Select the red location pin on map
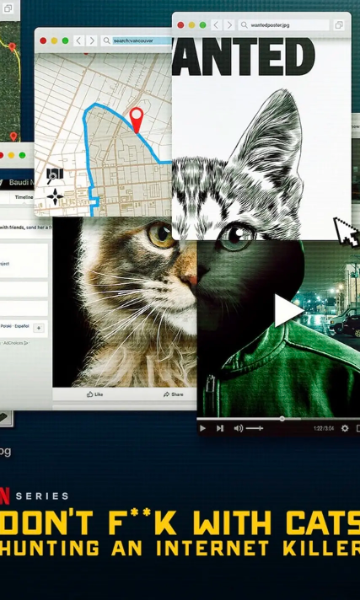Viewport: 360px width, 600px height. pos(136,120)
